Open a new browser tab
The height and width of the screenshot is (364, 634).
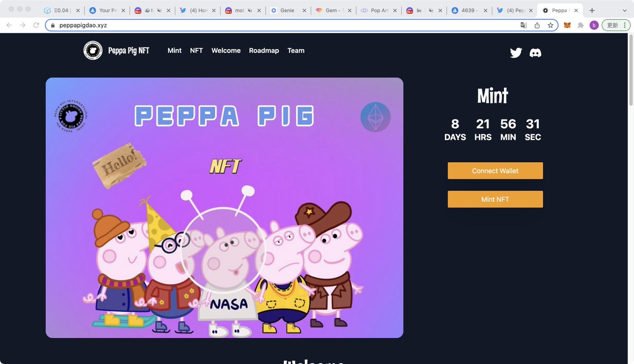(x=592, y=10)
